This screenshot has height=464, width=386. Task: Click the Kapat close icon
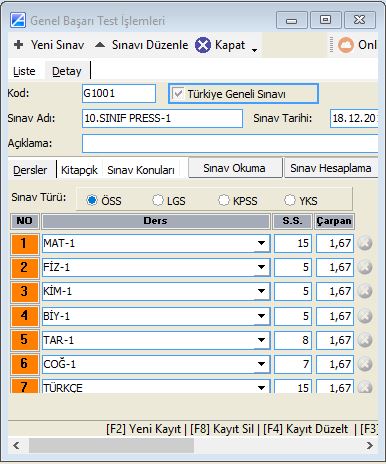(203, 45)
